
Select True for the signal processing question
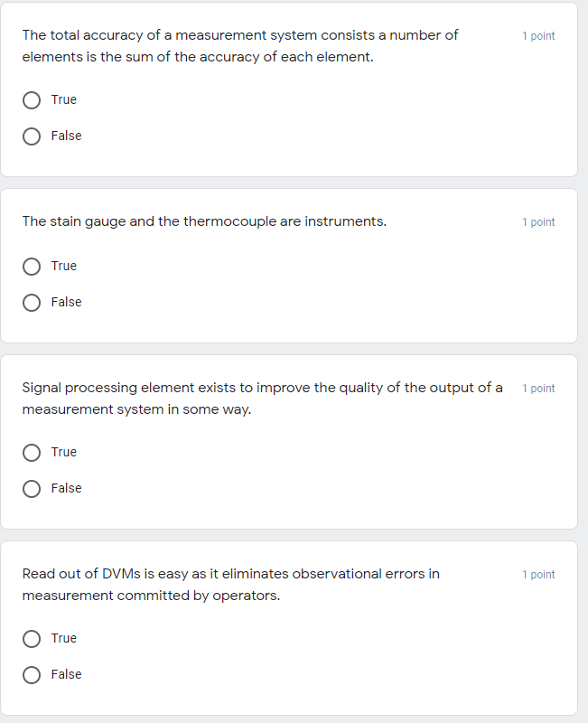[x=32, y=452]
